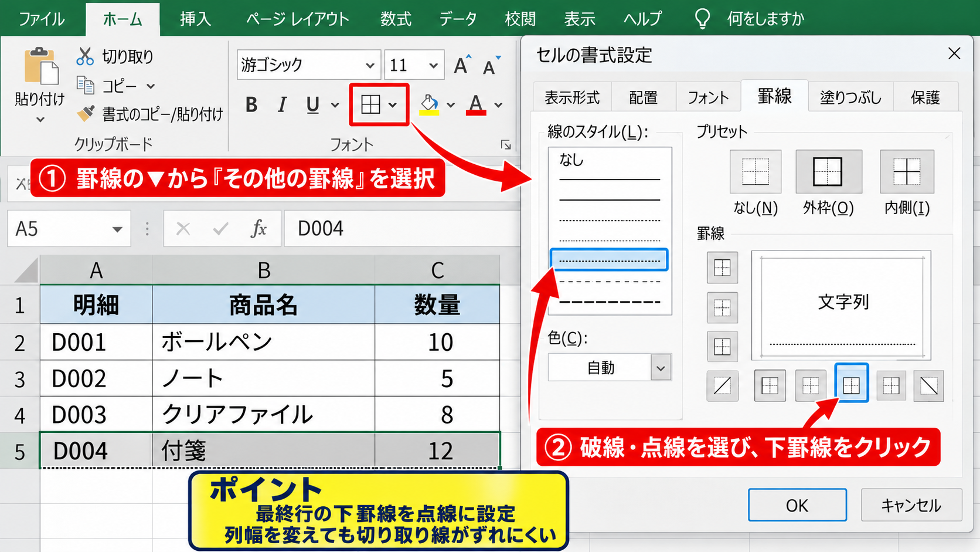Image resolution: width=980 pixels, height=552 pixels.
Task: Click the Font Color A icon
Action: tap(476, 104)
